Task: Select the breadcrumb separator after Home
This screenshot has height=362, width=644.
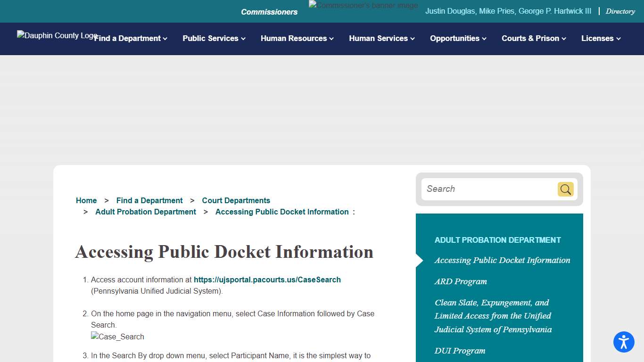Action: point(106,200)
